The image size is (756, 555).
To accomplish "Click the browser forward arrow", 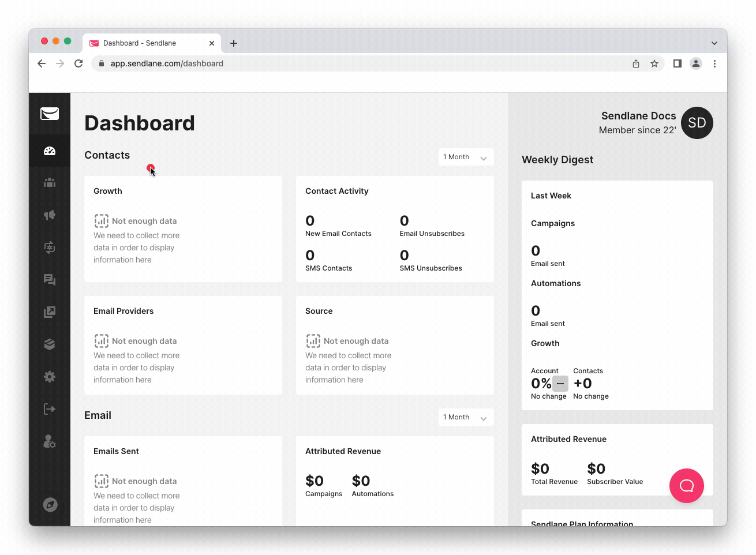I will [x=60, y=63].
